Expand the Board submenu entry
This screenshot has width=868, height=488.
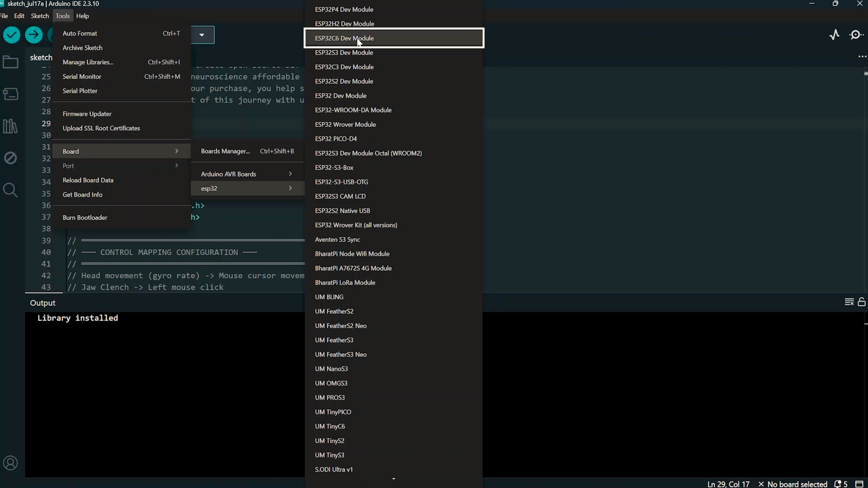[122, 151]
